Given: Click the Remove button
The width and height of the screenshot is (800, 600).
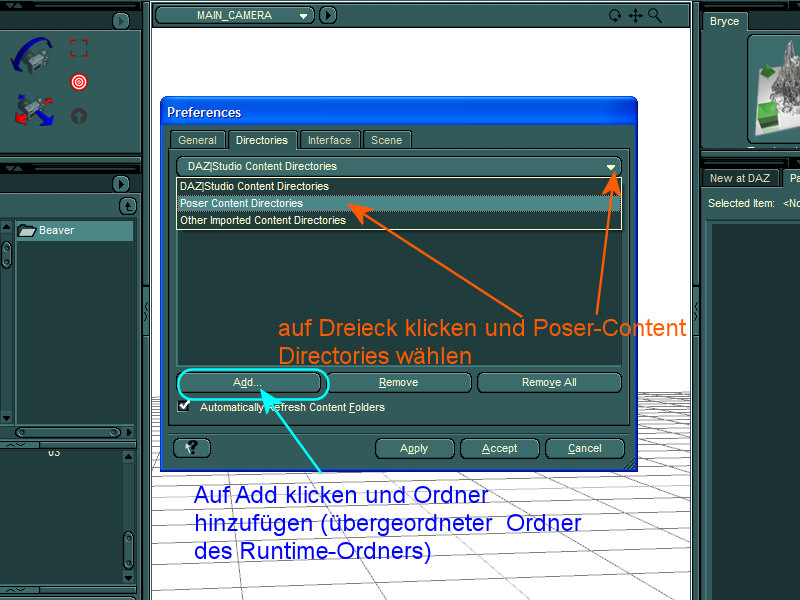Looking at the screenshot, I should tap(398, 382).
